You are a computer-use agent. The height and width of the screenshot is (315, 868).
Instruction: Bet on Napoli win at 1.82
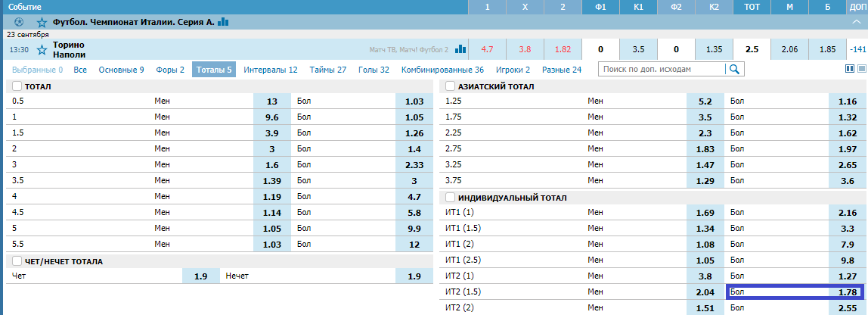563,49
